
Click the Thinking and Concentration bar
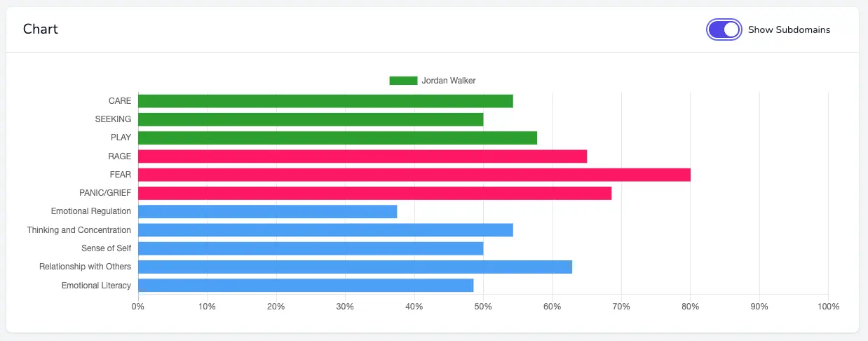pyautogui.click(x=325, y=229)
